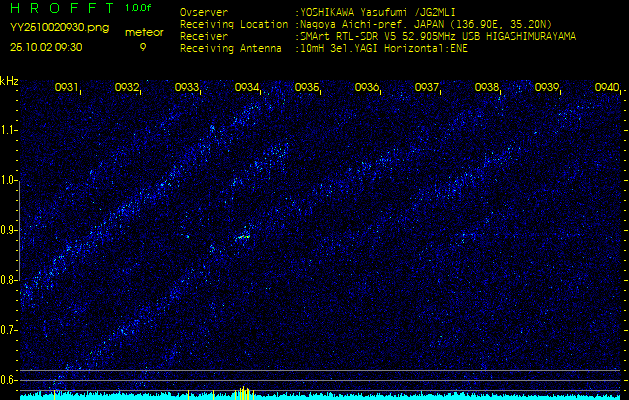The image size is (629, 400).
Task: Select observer name YOSHIKAWA Yasufumi /JG2MLI
Action: click(378, 12)
